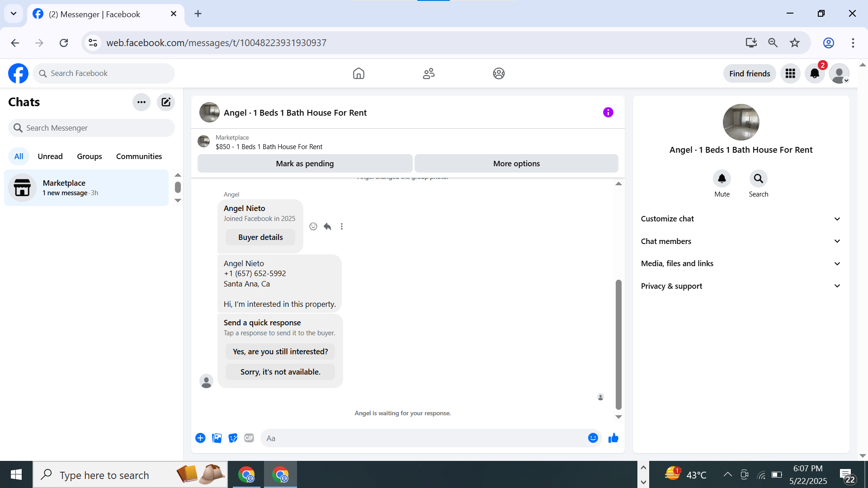Attach a photo using the image icon
Image resolution: width=868 pixels, height=488 pixels.
pos(217,438)
